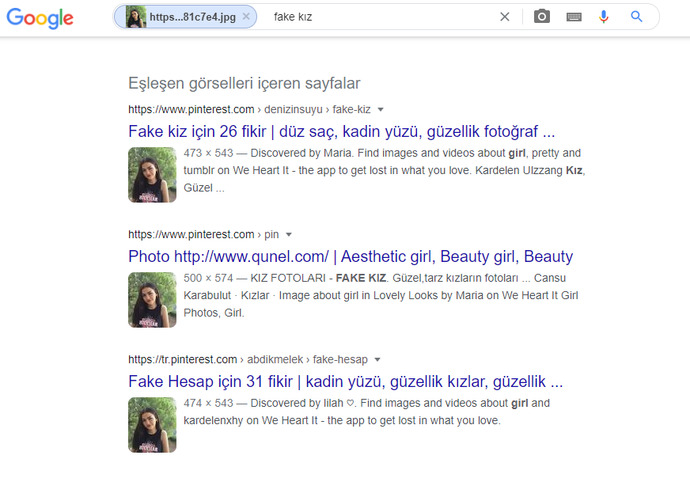The width and height of the screenshot is (690, 478).
Task: Select snippet text 'Discovered by lilah'
Action: [297, 403]
